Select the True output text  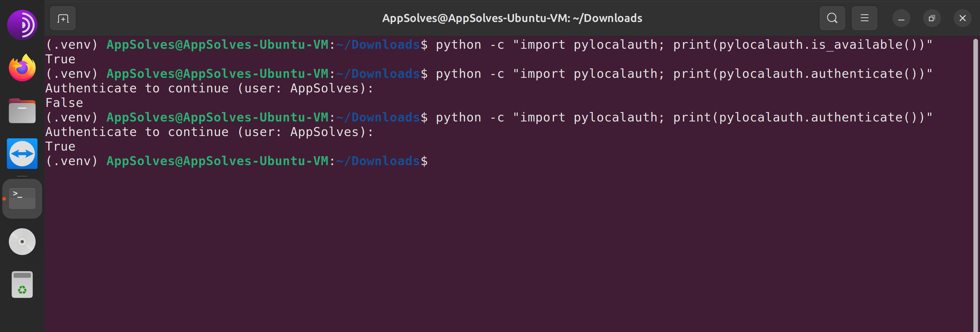click(x=60, y=59)
